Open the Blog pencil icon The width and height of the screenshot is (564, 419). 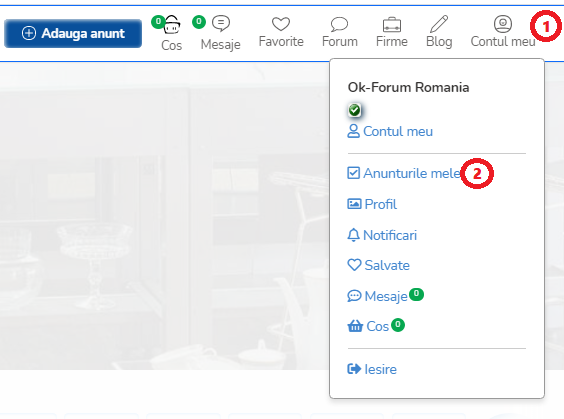439,24
